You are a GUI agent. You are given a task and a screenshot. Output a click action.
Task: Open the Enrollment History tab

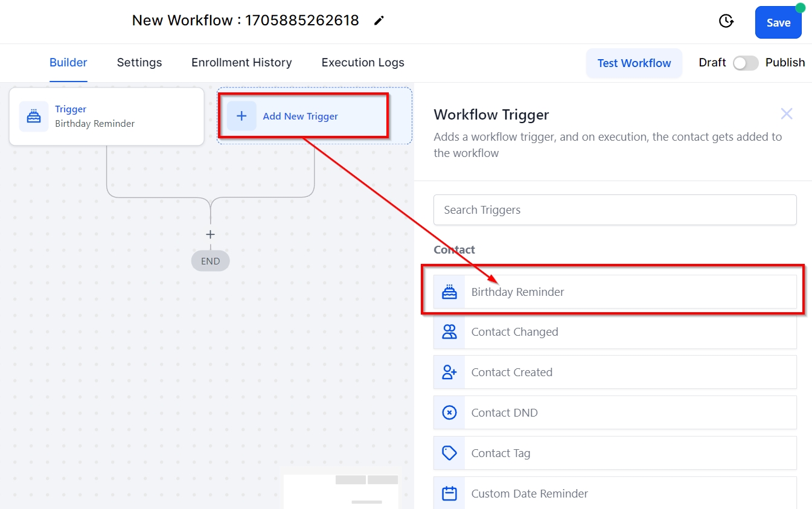coord(241,63)
